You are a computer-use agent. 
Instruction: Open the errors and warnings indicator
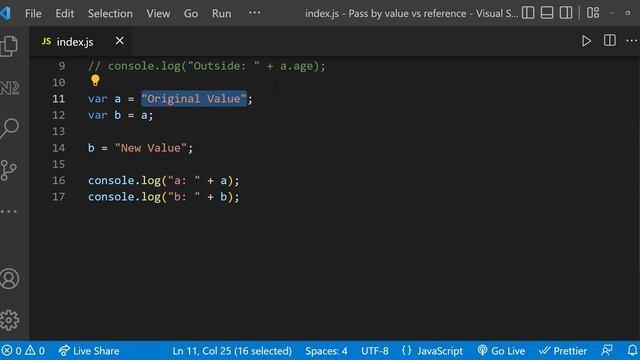[23, 351]
